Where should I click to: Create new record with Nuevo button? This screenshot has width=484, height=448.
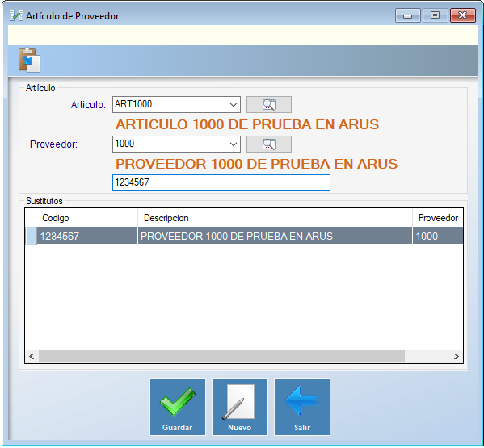(239, 407)
